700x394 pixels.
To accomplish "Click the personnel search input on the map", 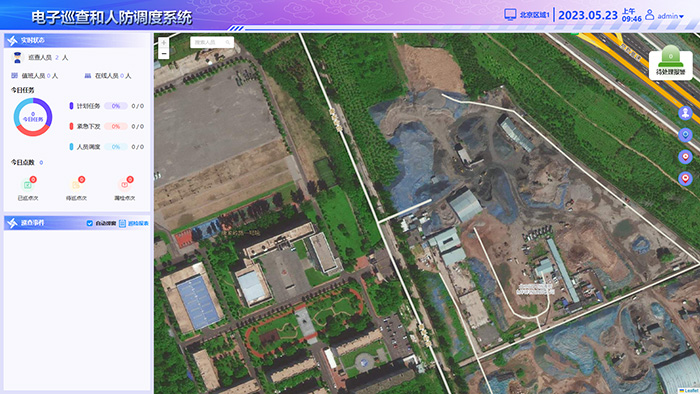I will click(212, 42).
